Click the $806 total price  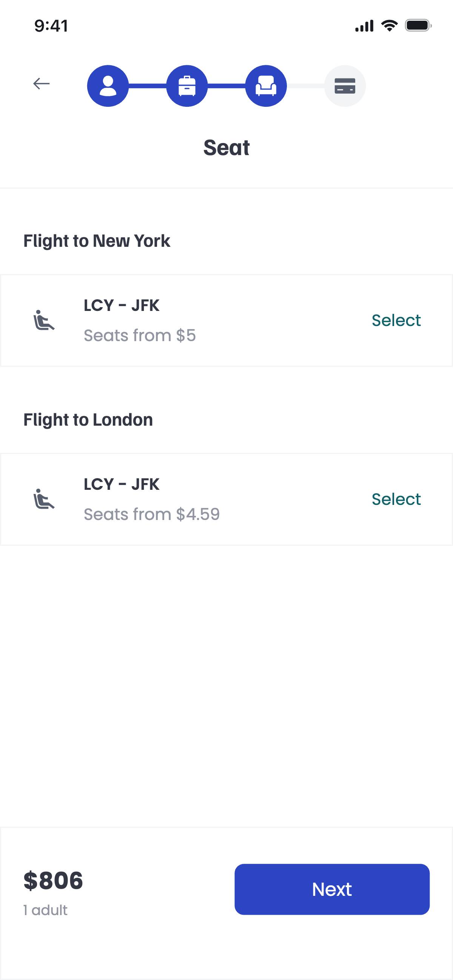click(53, 881)
